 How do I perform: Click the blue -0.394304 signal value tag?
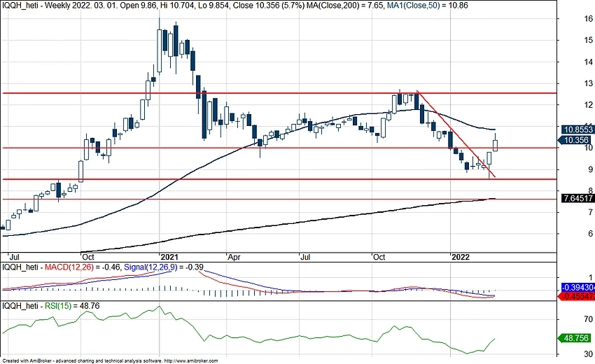pyautogui.click(x=577, y=288)
